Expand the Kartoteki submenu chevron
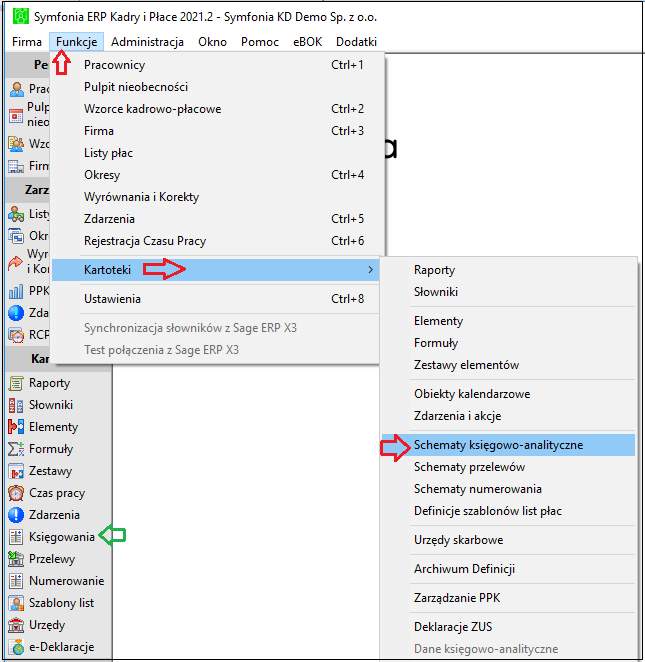This screenshot has height=662, width=645. tap(370, 269)
